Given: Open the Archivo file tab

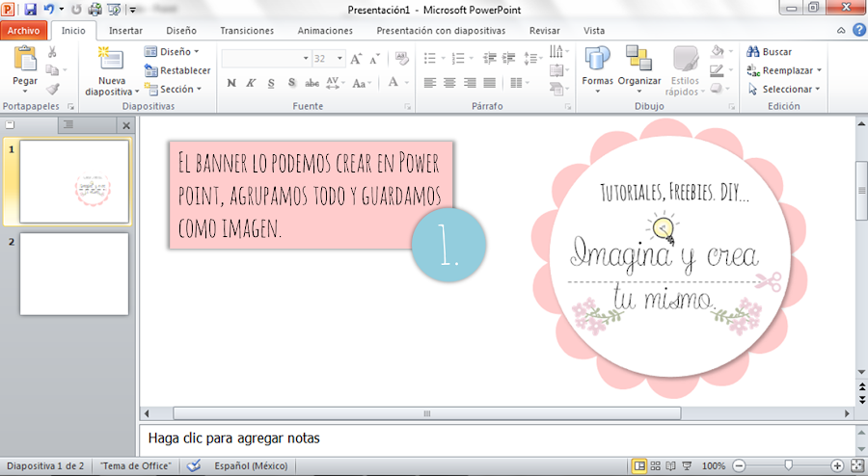Looking at the screenshot, I should tap(23, 31).
